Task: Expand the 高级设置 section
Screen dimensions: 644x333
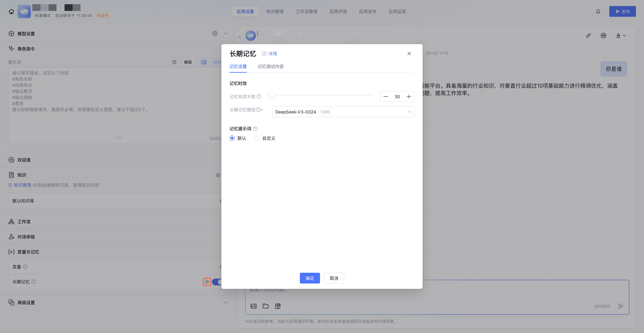Action: point(226,302)
